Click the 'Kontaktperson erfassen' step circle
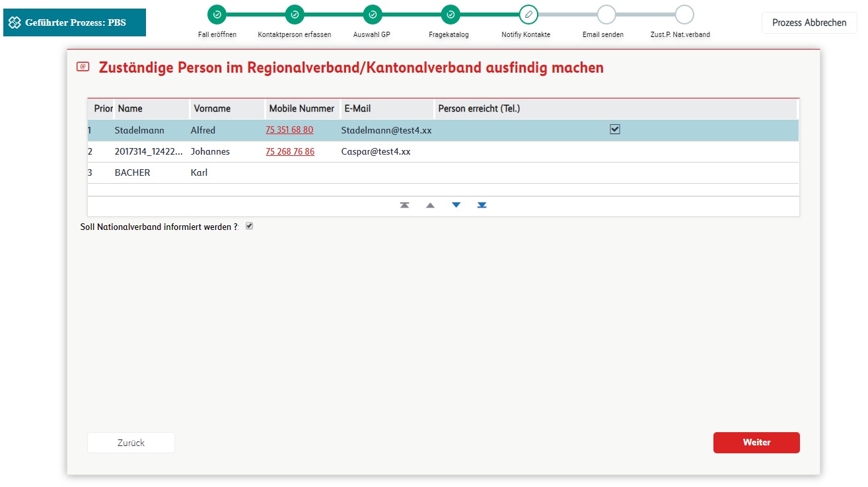Screen dimensions: 868x487 tap(295, 14)
